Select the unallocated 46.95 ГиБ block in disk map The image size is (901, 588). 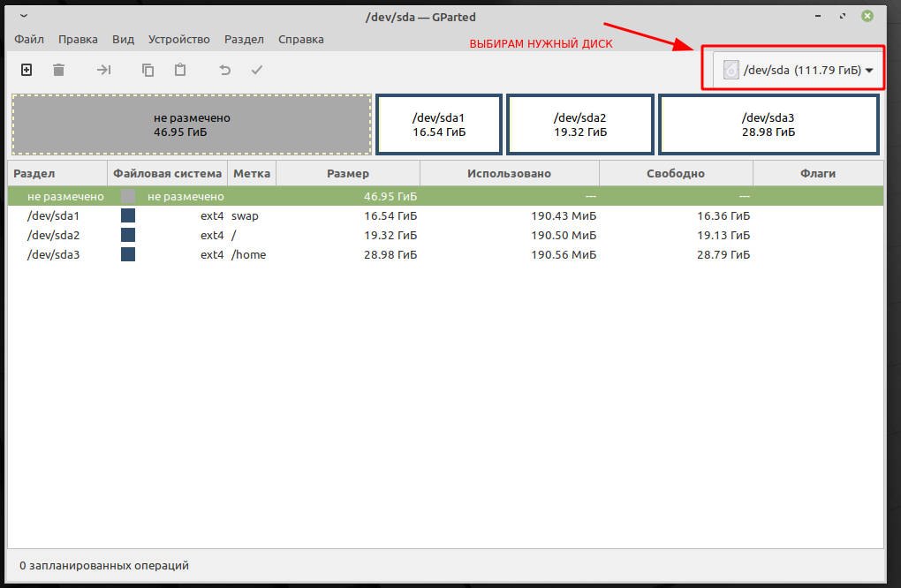click(x=192, y=124)
